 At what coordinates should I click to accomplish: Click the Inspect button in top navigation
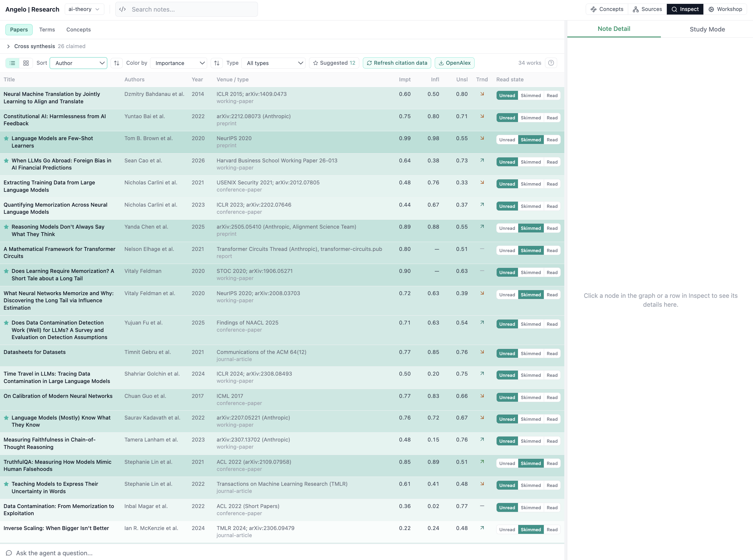(685, 9)
